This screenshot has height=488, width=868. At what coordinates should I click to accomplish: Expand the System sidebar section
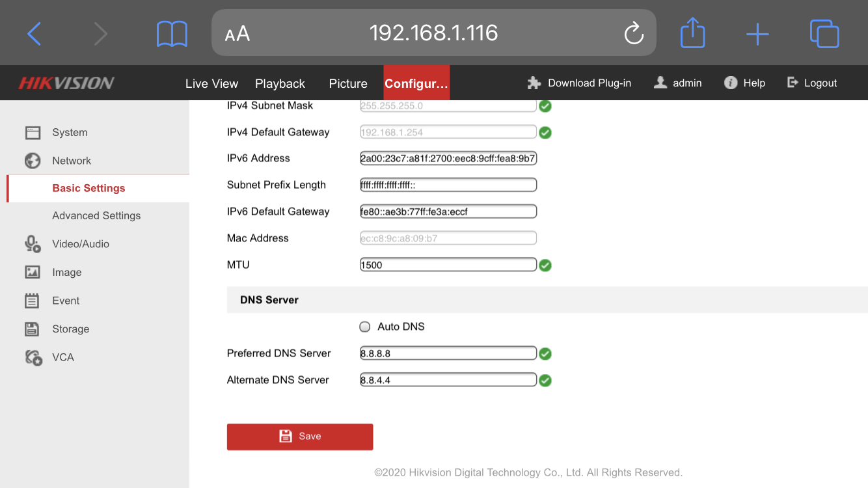tap(70, 133)
